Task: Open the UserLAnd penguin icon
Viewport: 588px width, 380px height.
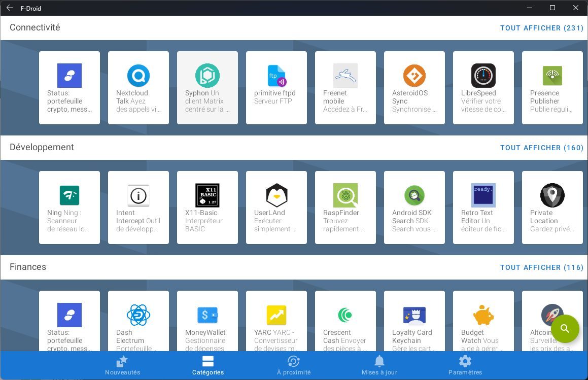Action: click(x=276, y=195)
